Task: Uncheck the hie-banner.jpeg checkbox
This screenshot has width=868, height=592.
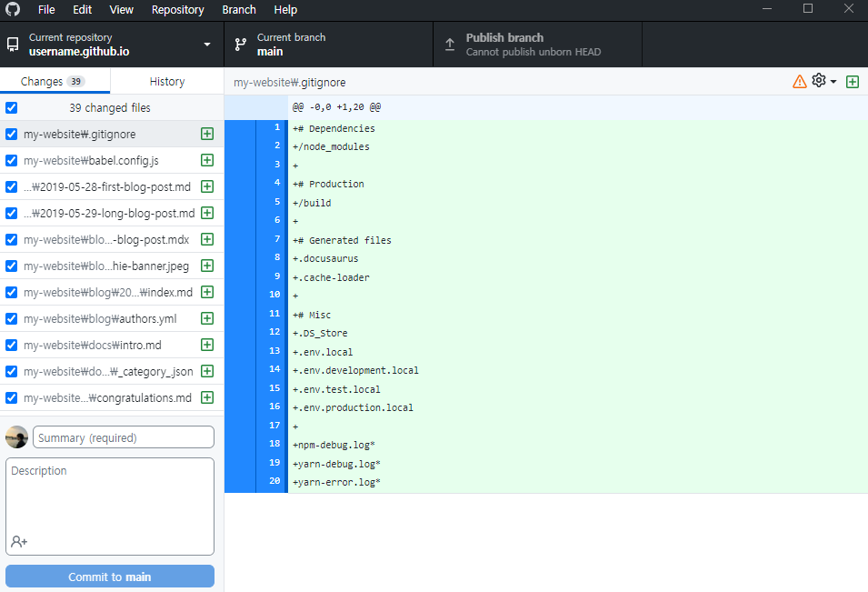Action: click(x=11, y=266)
